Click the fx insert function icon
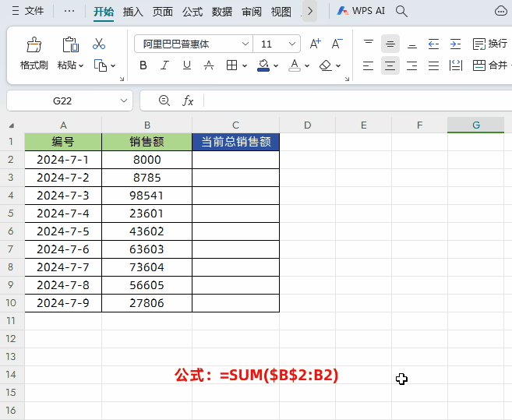The width and height of the screenshot is (512, 420). click(188, 101)
